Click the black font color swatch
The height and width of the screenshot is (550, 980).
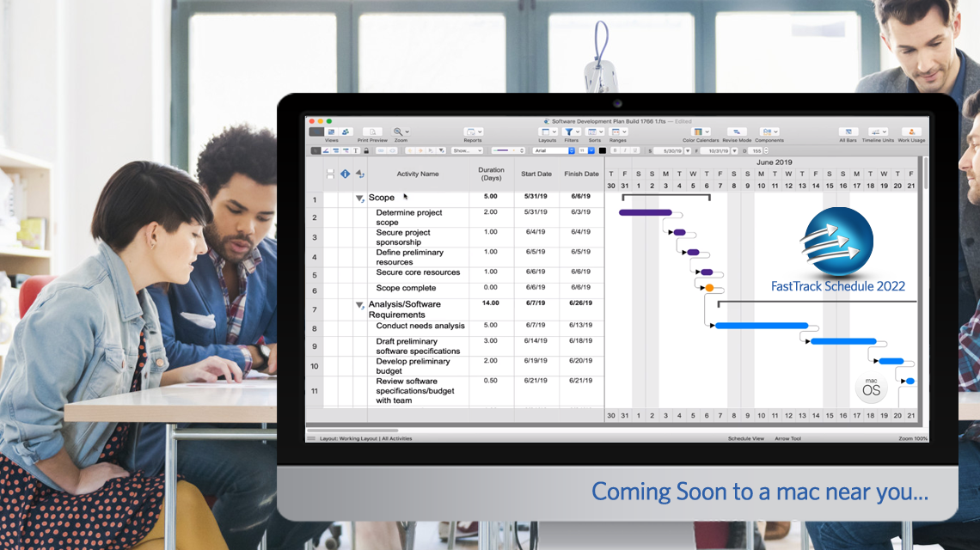click(x=603, y=151)
